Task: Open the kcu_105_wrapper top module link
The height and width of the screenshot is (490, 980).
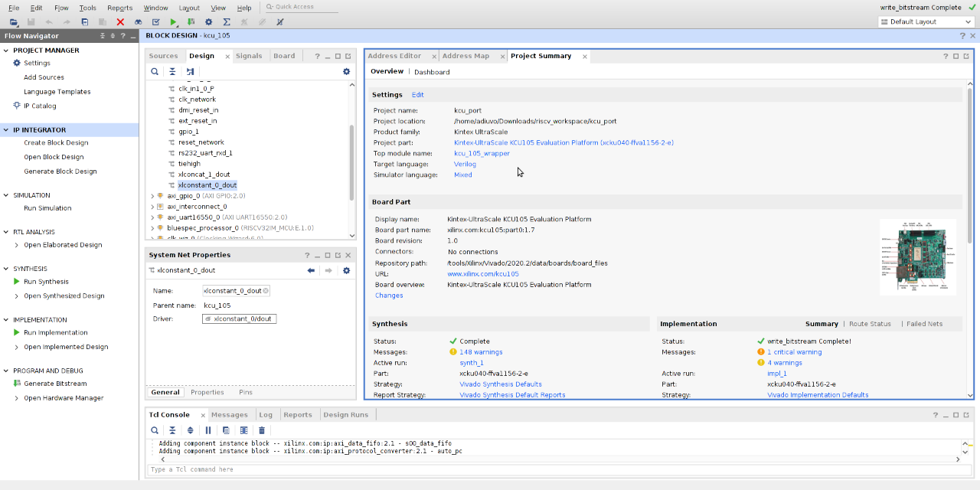Action: [x=482, y=153]
